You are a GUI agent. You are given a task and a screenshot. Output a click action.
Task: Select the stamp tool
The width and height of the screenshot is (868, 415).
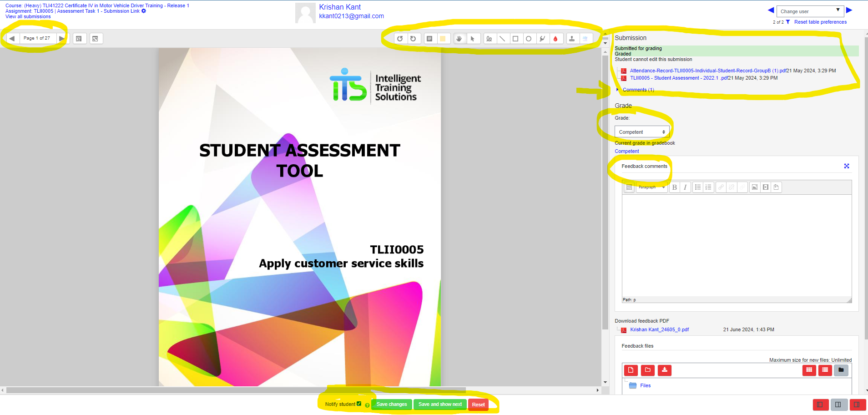click(x=572, y=39)
